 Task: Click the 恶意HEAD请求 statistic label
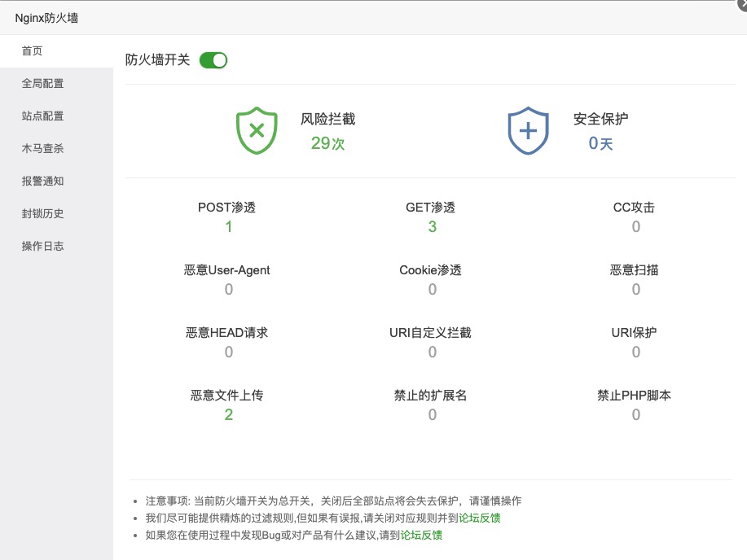pyautogui.click(x=226, y=332)
